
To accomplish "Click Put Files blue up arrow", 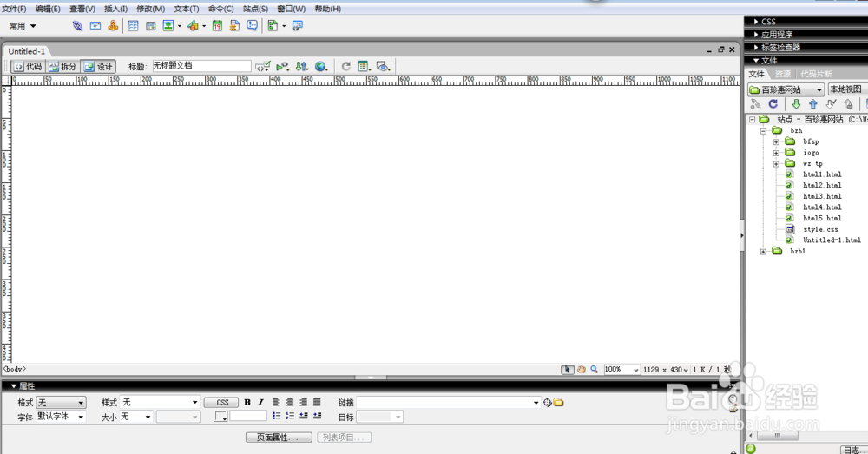I will click(x=813, y=104).
